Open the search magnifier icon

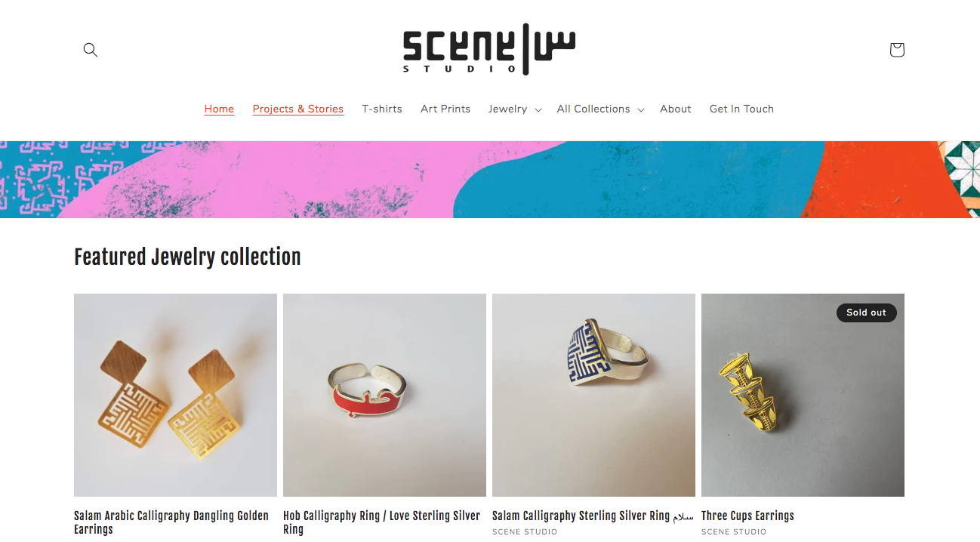coord(91,50)
